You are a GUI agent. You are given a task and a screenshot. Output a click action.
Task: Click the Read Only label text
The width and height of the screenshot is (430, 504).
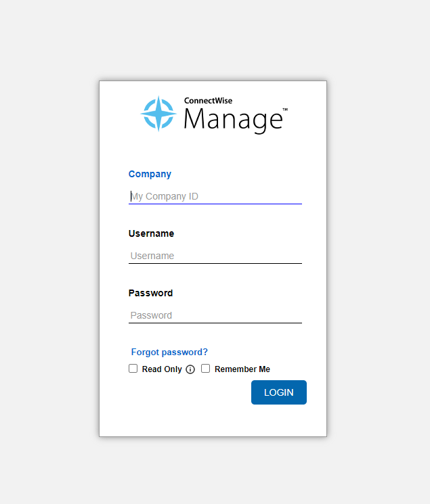point(162,369)
